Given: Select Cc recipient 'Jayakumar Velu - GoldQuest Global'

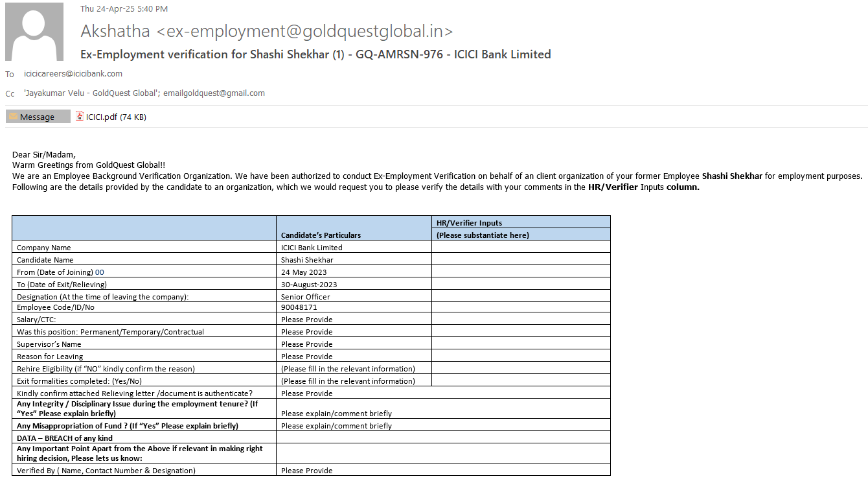Looking at the screenshot, I should pos(91,93).
